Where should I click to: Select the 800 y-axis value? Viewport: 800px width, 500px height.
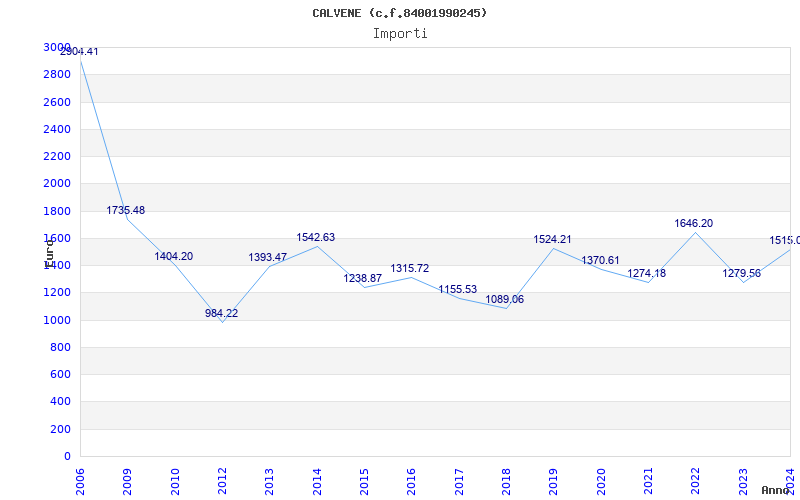pos(60,347)
